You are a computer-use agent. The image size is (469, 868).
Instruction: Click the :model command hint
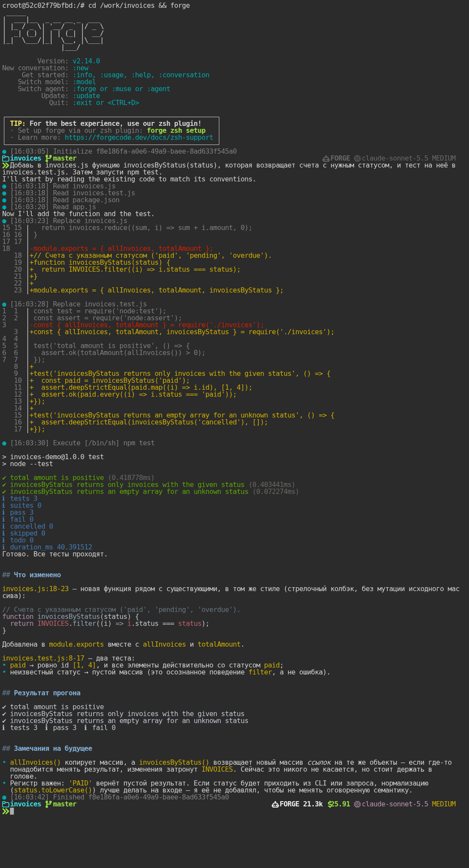point(84,82)
